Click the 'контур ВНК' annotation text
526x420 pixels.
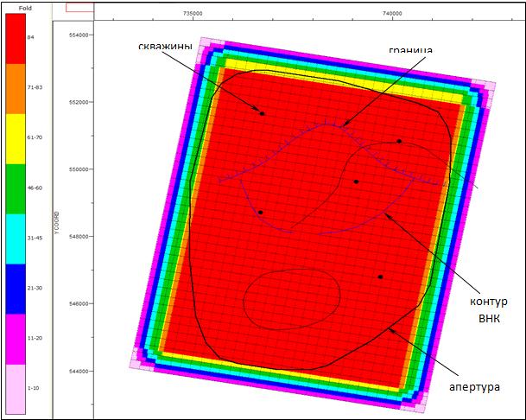coord(490,309)
